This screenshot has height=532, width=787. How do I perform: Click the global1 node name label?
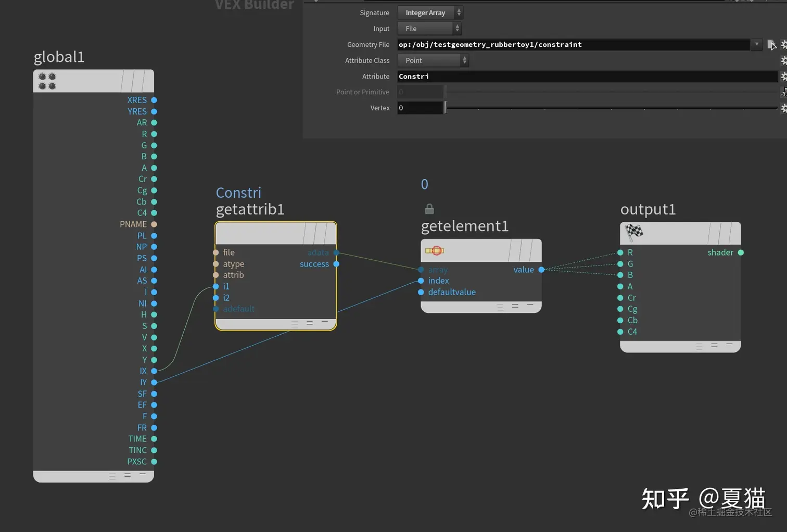point(59,57)
